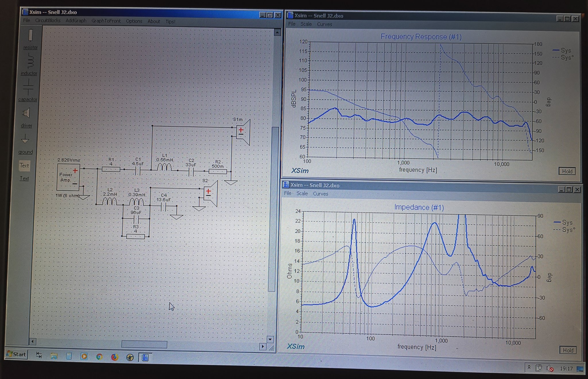Screen dimensions: 588x379
Task: Click the schematic horizontal scrollbar thumb
Action: (x=144, y=344)
